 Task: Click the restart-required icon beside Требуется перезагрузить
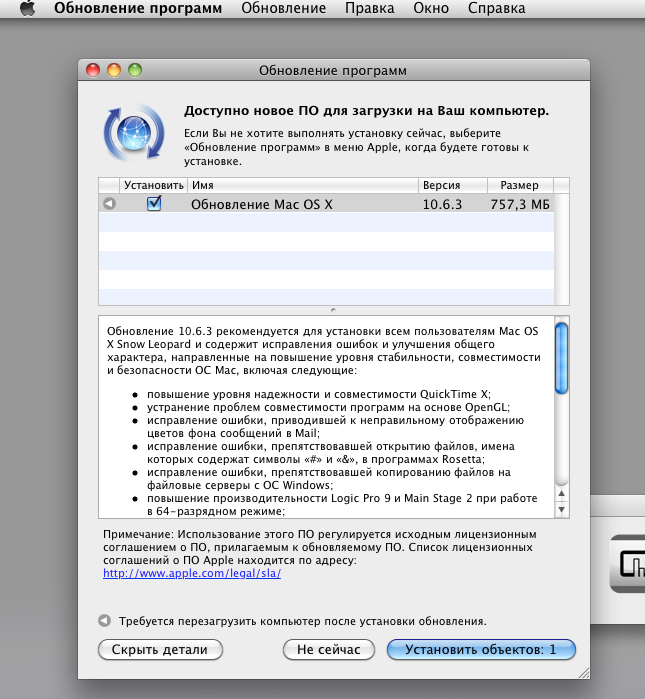(x=104, y=621)
